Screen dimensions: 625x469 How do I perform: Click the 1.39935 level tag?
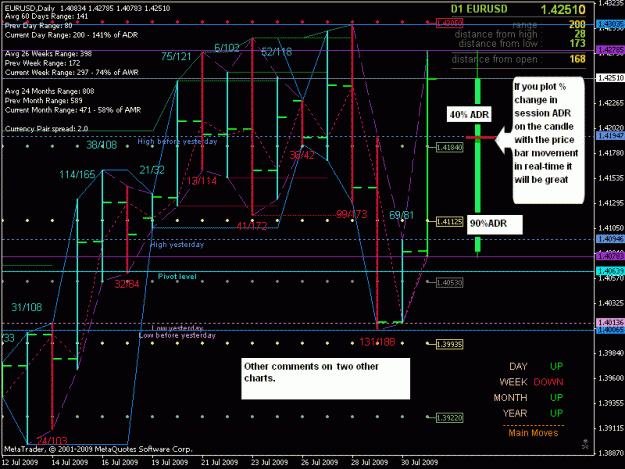449,344
